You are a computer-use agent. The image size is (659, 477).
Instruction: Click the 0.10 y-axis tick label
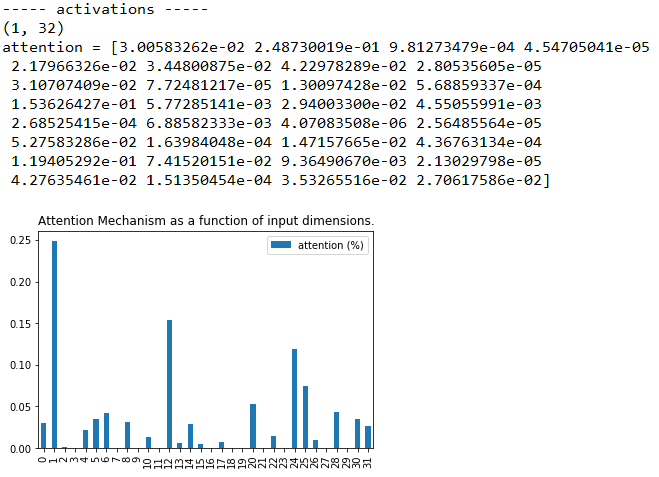click(21, 365)
